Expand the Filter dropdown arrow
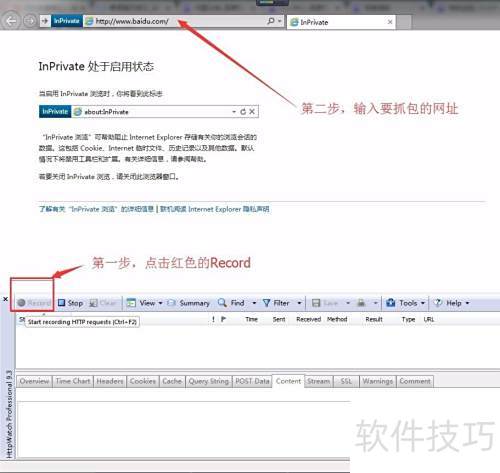500x473 pixels. 299,303
